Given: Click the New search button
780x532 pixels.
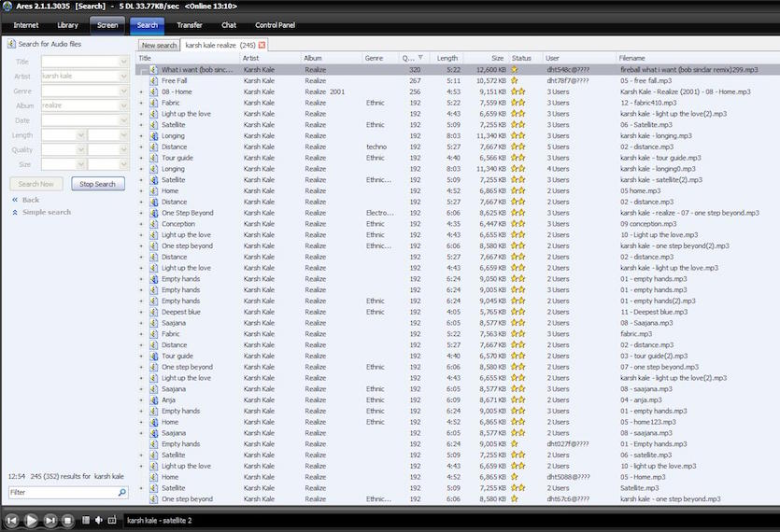Looking at the screenshot, I should 159,45.
